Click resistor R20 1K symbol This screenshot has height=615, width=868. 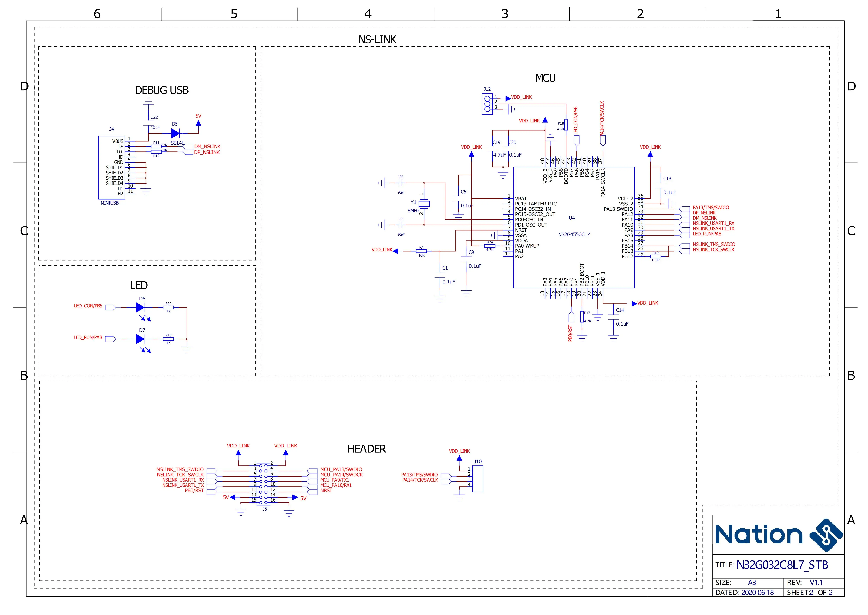(169, 307)
